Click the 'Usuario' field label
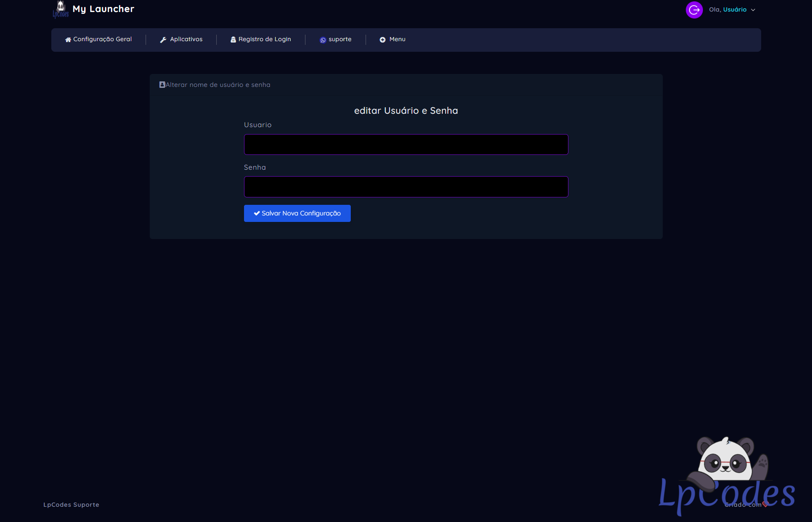The image size is (812, 522). [x=258, y=125]
